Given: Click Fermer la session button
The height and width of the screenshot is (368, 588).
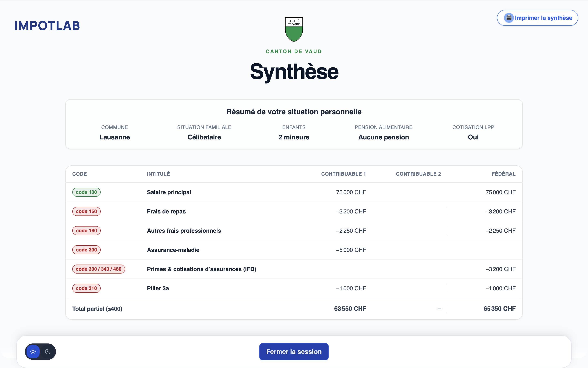Looking at the screenshot, I should point(294,351).
